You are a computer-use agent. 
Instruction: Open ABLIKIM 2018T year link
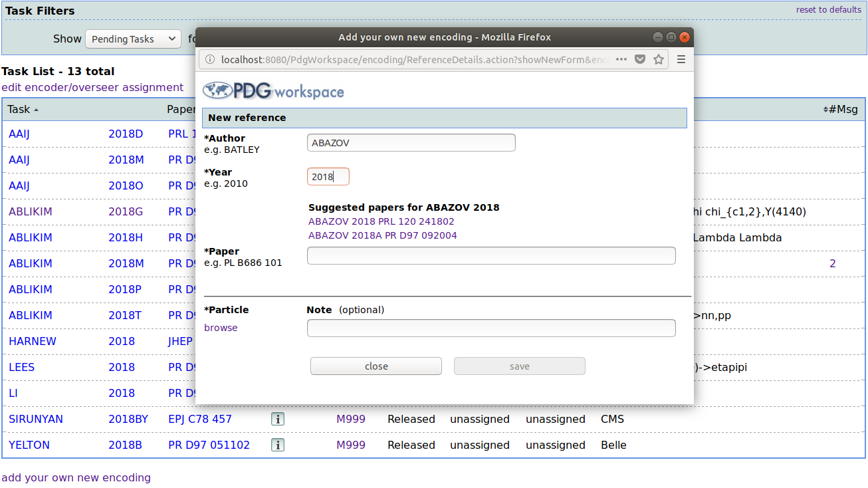pos(125,315)
